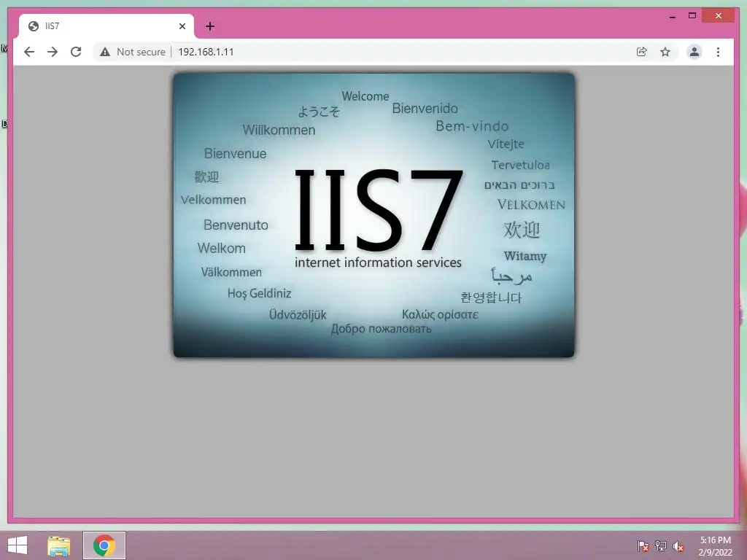Click the IIS7 welcome image
This screenshot has height=560, width=747.
374,215
